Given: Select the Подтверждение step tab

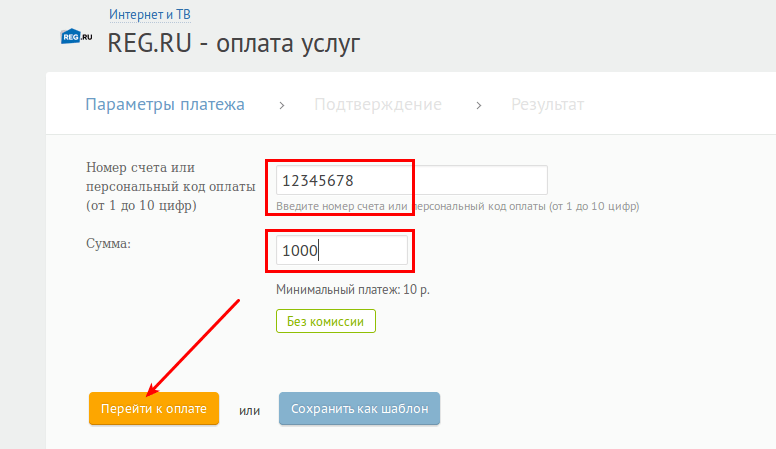Looking at the screenshot, I should click(x=378, y=104).
